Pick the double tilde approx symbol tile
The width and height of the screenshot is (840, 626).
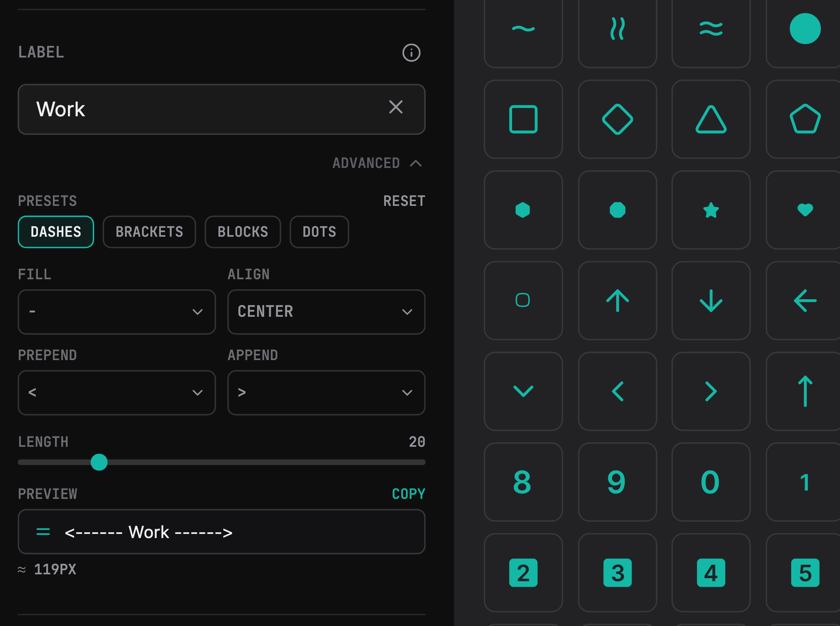point(711,29)
